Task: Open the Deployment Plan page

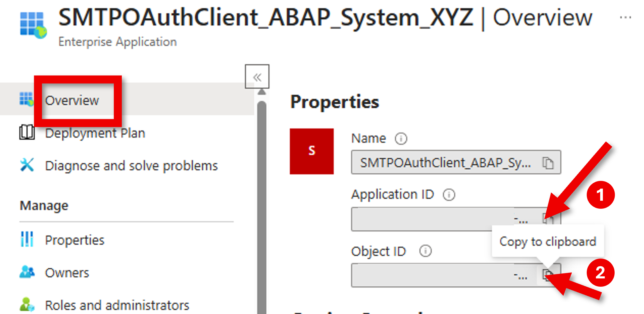Action: click(x=95, y=133)
